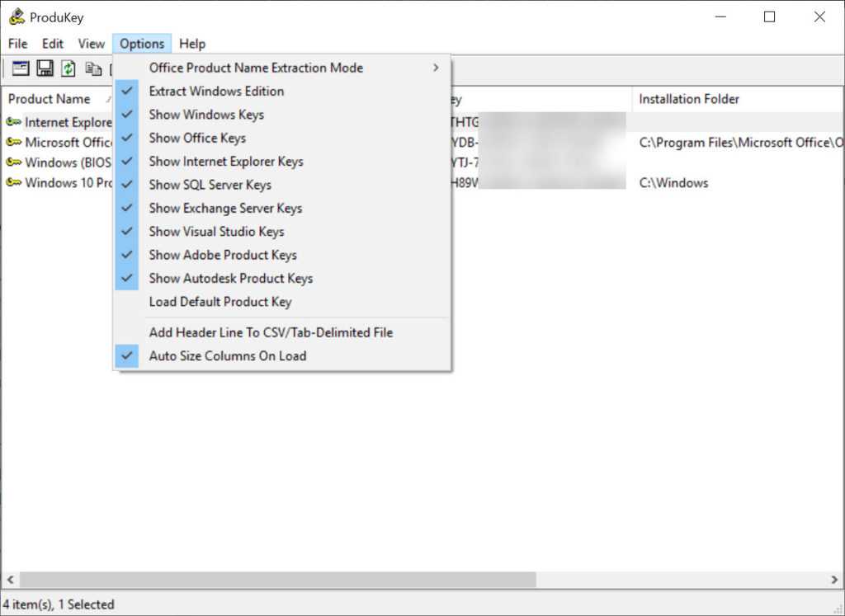Click the Save floppy disk toolbar icon
Viewport: 845px width, 616px height.
pos(45,68)
